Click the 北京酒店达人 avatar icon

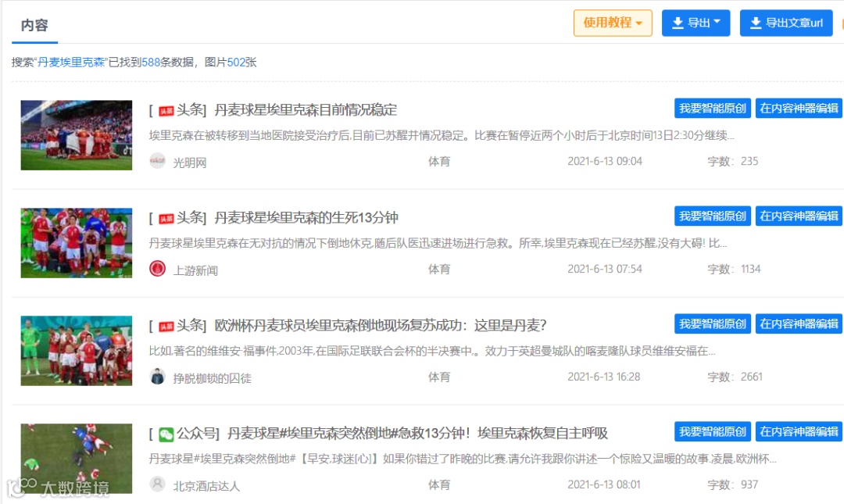[157, 484]
